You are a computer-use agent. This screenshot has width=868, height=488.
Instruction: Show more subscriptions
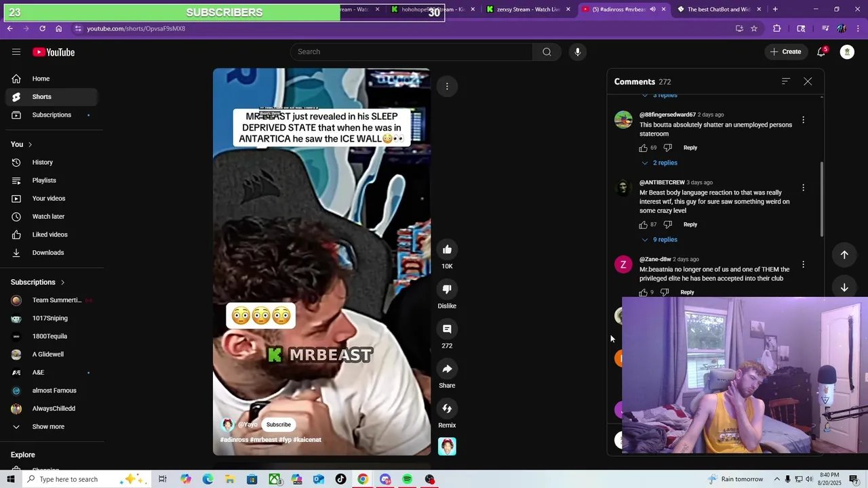48,426
